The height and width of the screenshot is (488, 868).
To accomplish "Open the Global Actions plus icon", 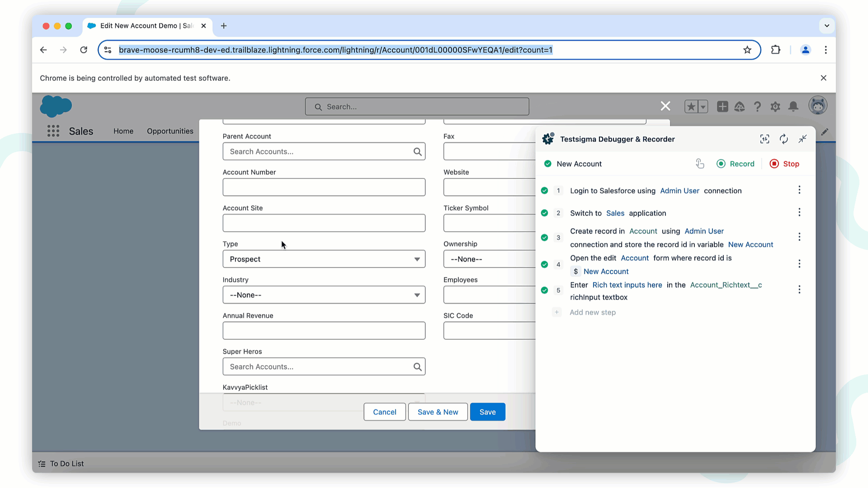I will click(722, 107).
